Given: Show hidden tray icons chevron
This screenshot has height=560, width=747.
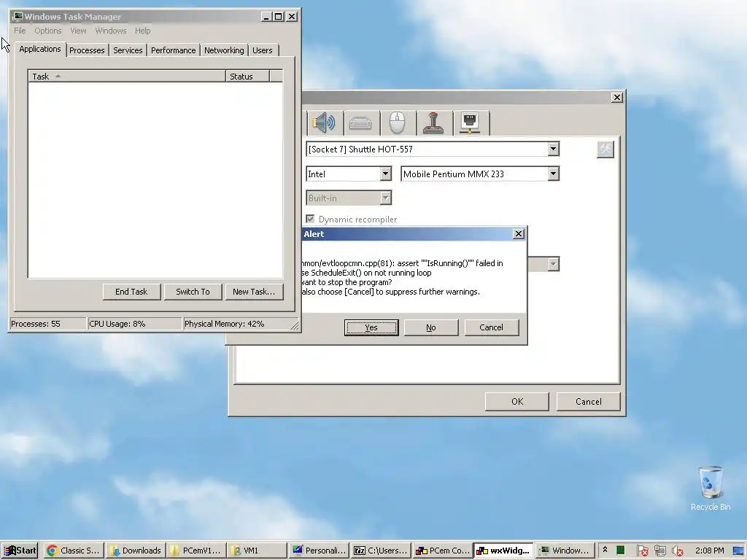Looking at the screenshot, I should coord(605,550).
